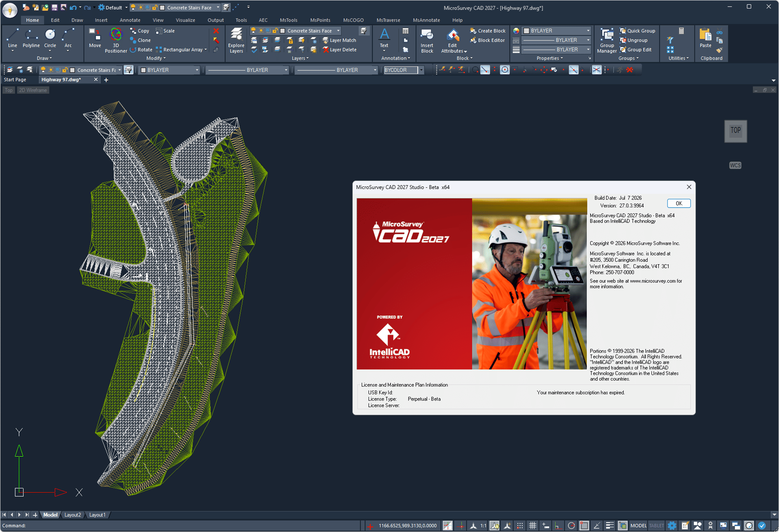The image size is (779, 532).
Task: Toggle layer lock icon in ribbon layer box
Action: (x=275, y=31)
